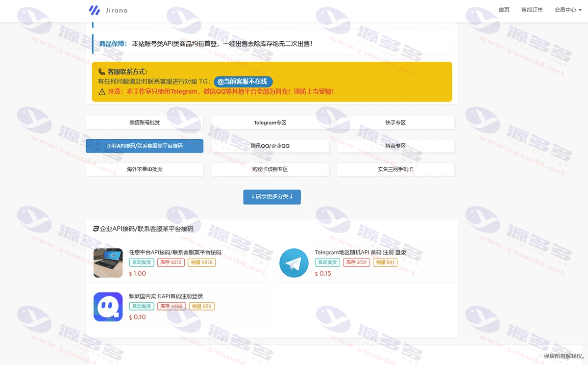
Task: Click the 自动发货 tag under 任意平台API接码
Action: point(142,262)
